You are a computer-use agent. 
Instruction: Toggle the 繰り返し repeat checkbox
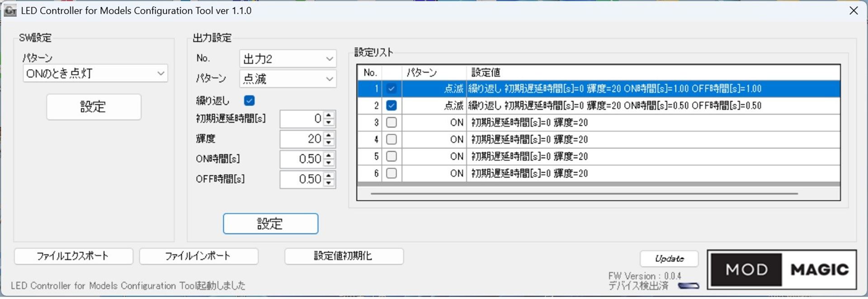pyautogui.click(x=249, y=100)
